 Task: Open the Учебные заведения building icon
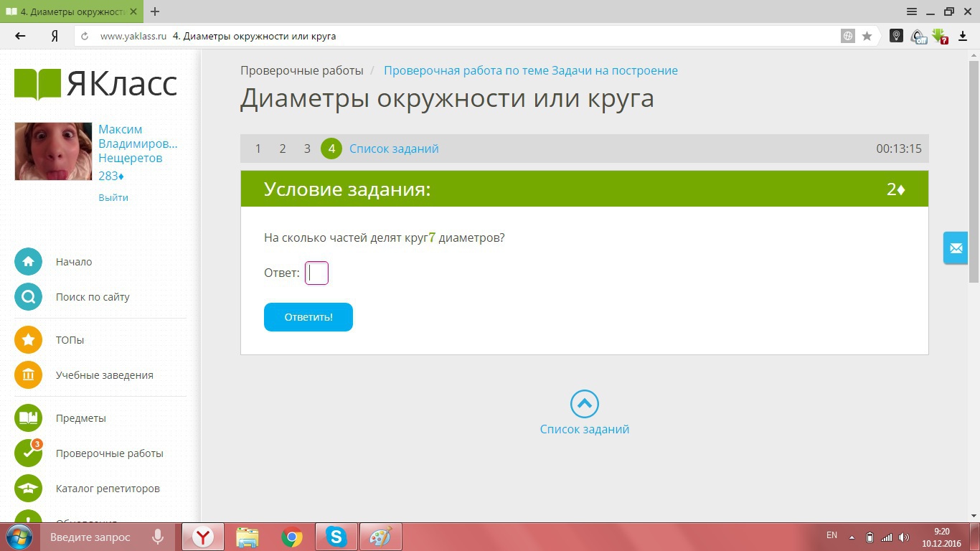[x=28, y=375]
